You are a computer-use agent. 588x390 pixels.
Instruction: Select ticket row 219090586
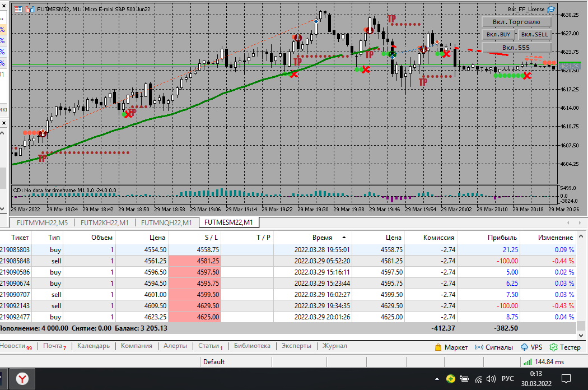288,272
